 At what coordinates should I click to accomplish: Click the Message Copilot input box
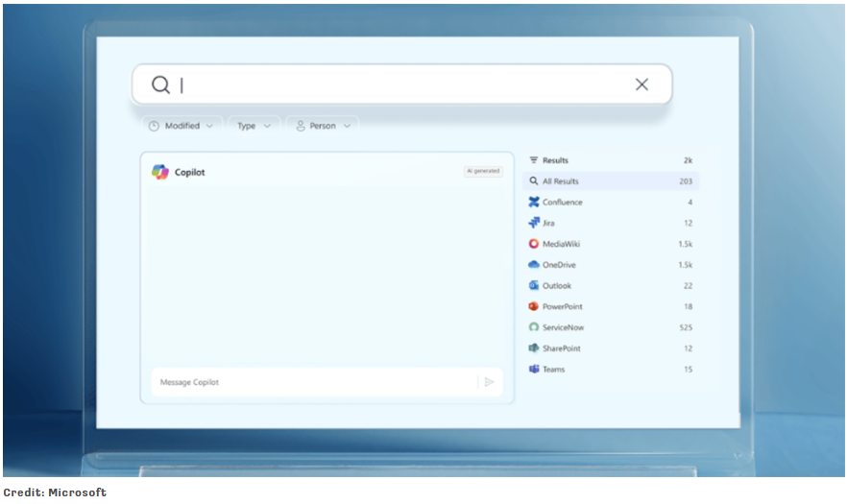327,382
